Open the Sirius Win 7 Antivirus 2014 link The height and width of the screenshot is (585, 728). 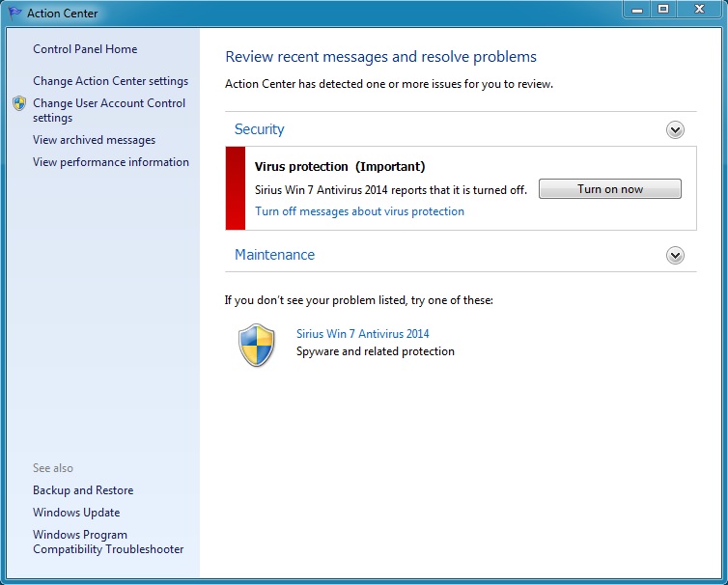363,333
